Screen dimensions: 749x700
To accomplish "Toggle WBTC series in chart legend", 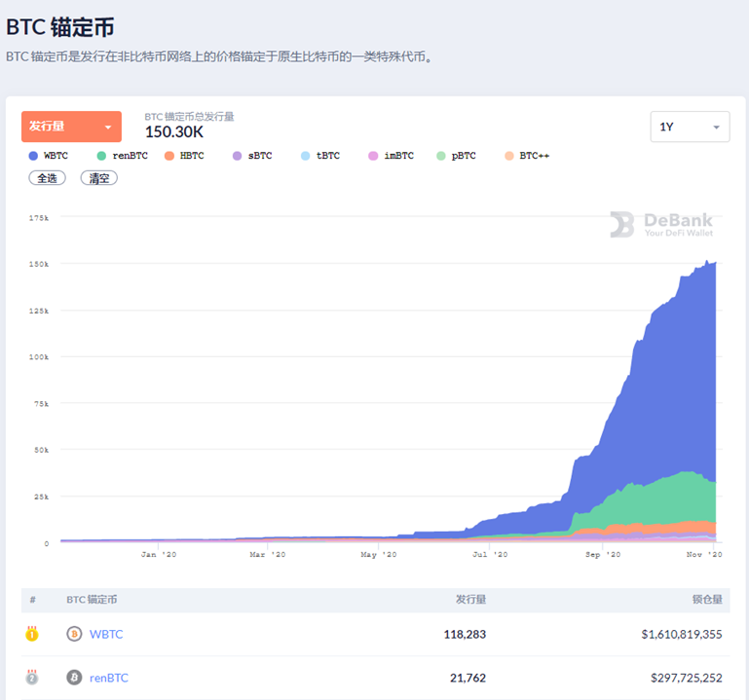I will (49, 156).
